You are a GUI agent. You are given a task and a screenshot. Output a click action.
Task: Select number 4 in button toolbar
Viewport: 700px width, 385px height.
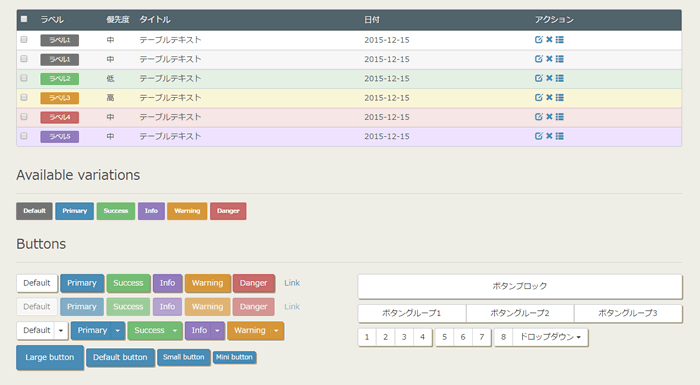tap(422, 337)
